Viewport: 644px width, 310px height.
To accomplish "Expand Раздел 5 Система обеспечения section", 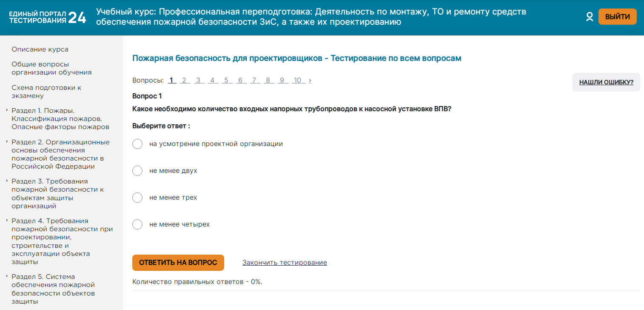I will pyautogui.click(x=7, y=277).
